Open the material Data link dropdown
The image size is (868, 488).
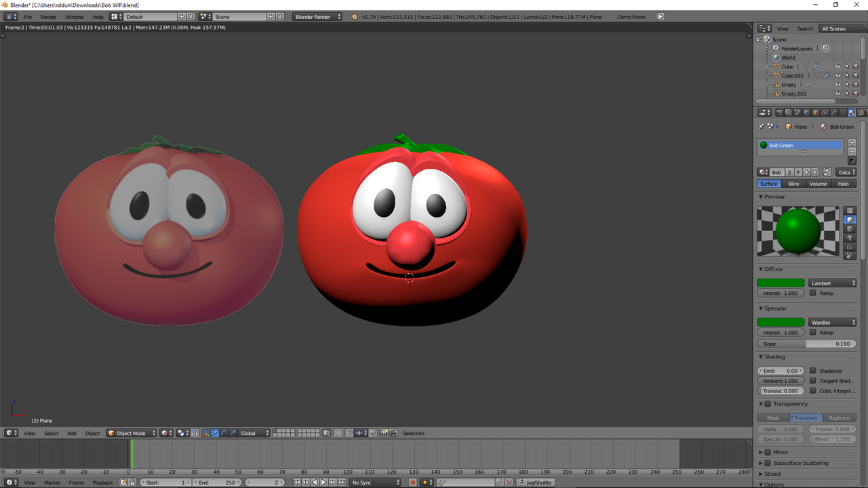point(846,172)
